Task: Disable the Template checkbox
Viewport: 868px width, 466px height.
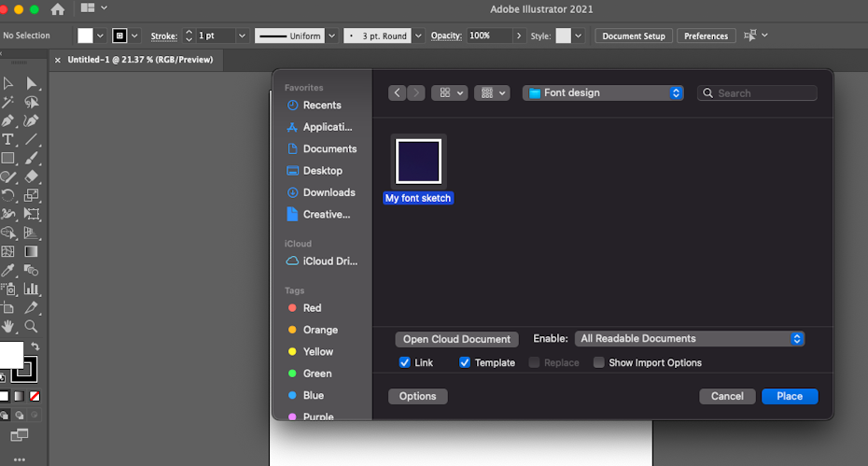Action: pos(465,362)
